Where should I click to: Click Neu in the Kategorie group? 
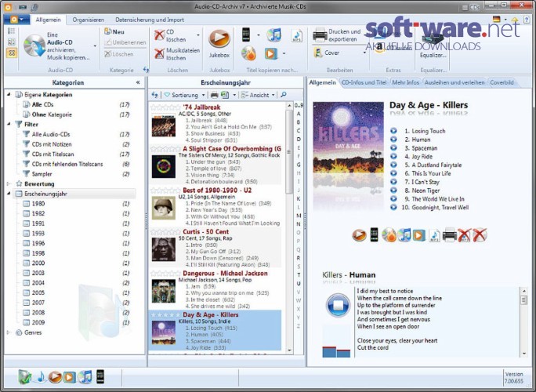pos(114,32)
